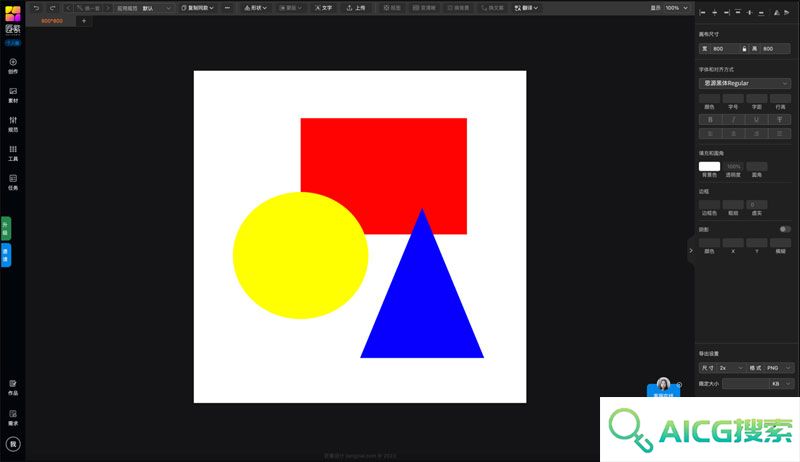Align objects to vertical center
The height and width of the screenshot is (462, 800).
click(749, 12)
